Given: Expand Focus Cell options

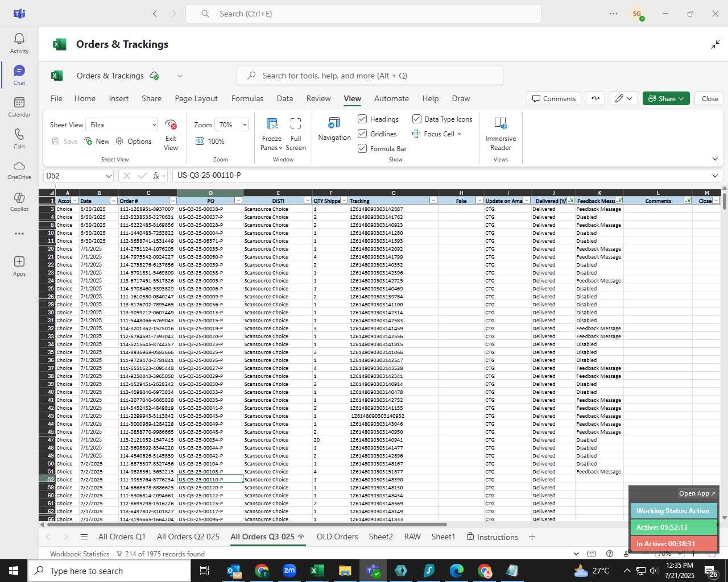Looking at the screenshot, I should tap(459, 134).
